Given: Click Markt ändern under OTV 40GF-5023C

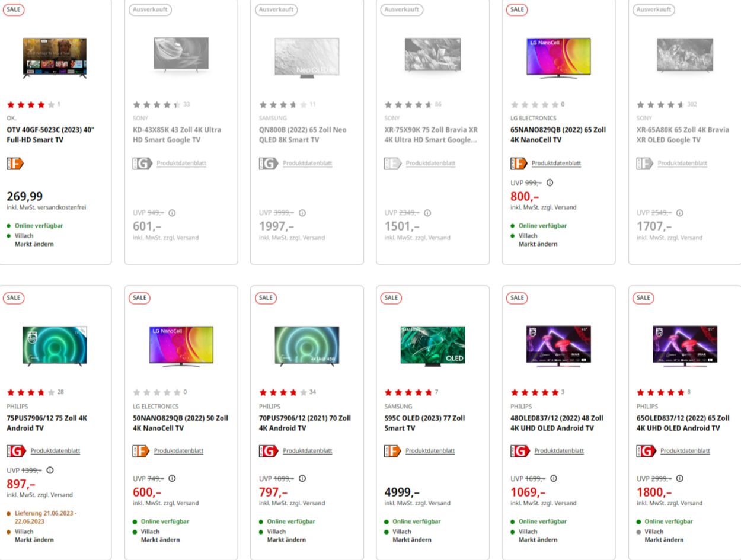Looking at the screenshot, I should click(x=34, y=244).
